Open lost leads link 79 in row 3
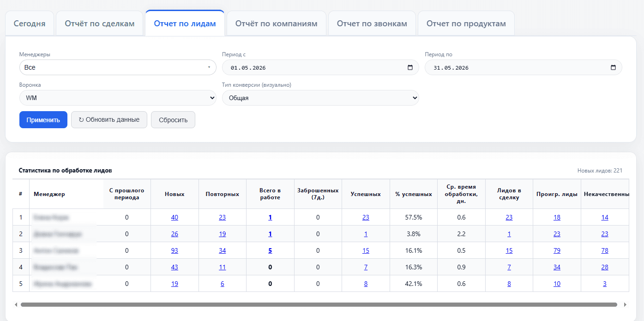Image resolution: width=644 pixels, height=321 pixels. [x=557, y=250]
